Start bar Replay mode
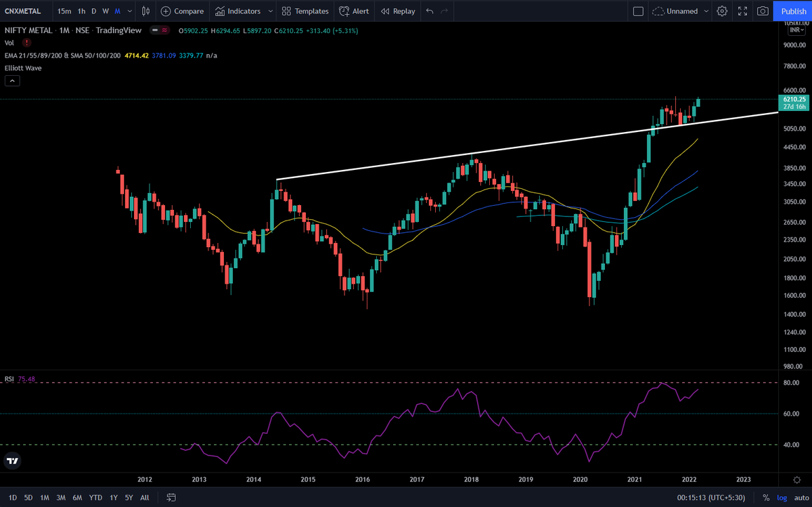812x507 pixels. pyautogui.click(x=398, y=11)
